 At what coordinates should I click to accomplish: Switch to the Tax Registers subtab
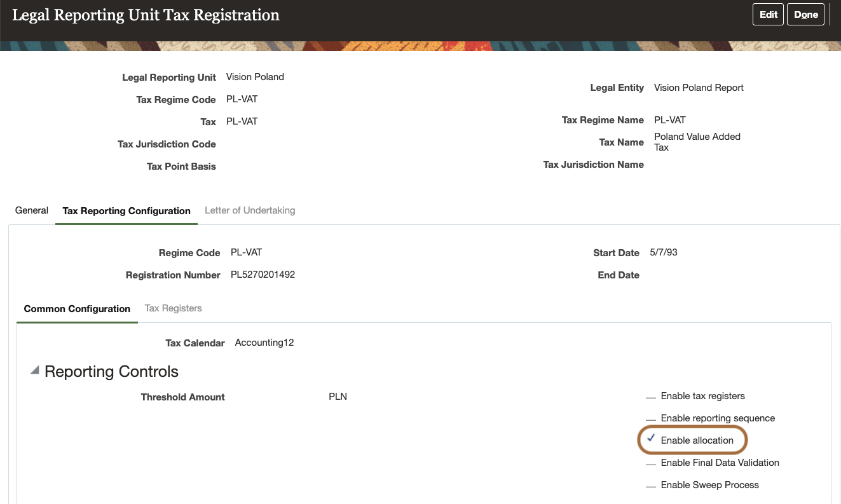173,308
